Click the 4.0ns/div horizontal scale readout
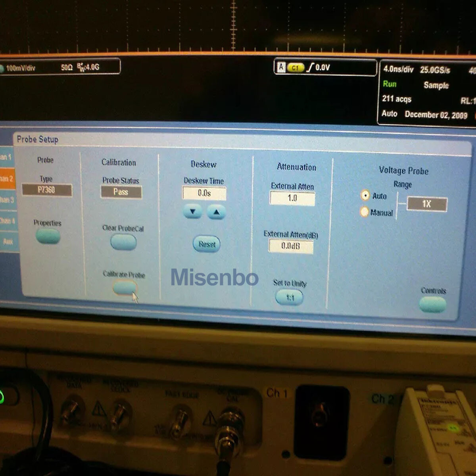Image resolution: width=476 pixels, height=476 pixels. click(x=398, y=69)
